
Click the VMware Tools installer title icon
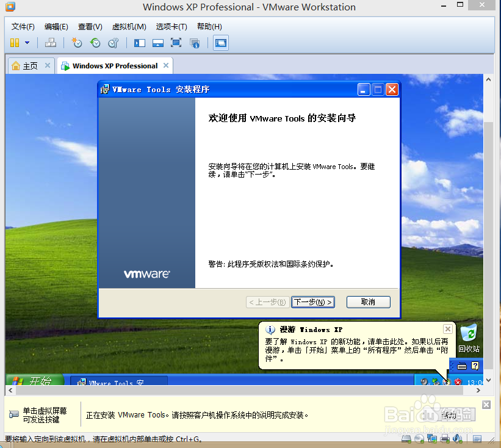[104, 89]
